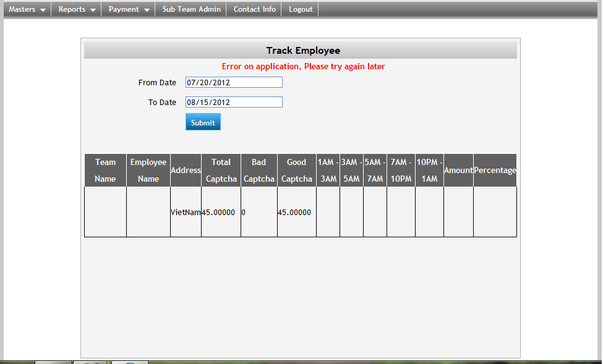Click the From Date label
This screenshot has height=364, width=603.
[157, 83]
